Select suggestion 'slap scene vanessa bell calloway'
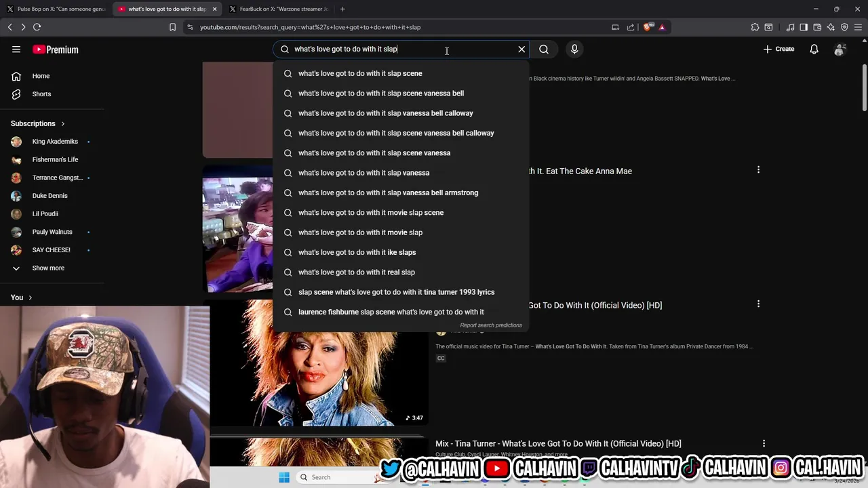868x488 pixels. tap(400, 133)
